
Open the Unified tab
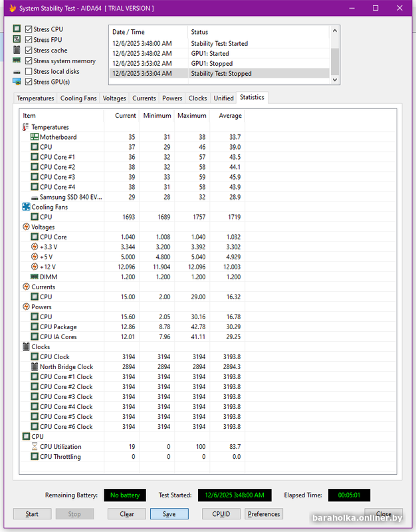point(223,98)
